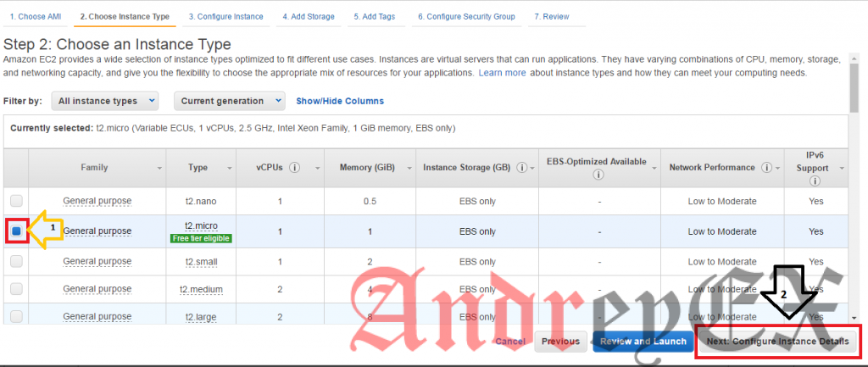Click the Memory (GiB) column header
868x367 pixels.
point(370,167)
